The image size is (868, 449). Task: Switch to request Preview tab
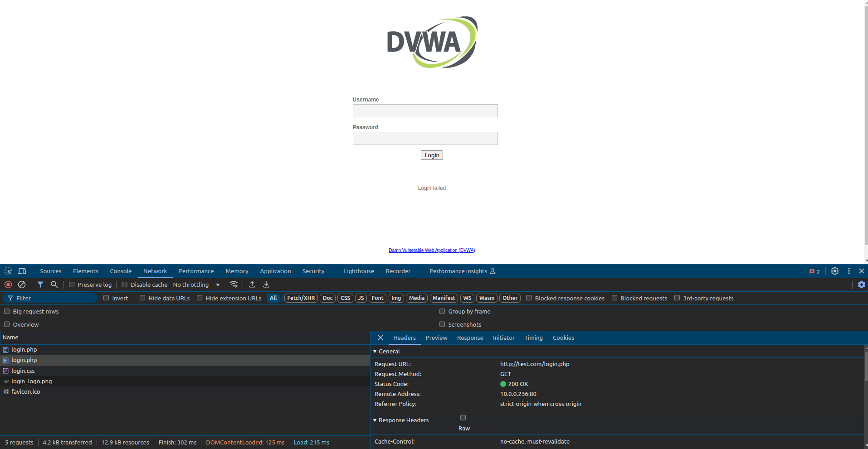(437, 338)
